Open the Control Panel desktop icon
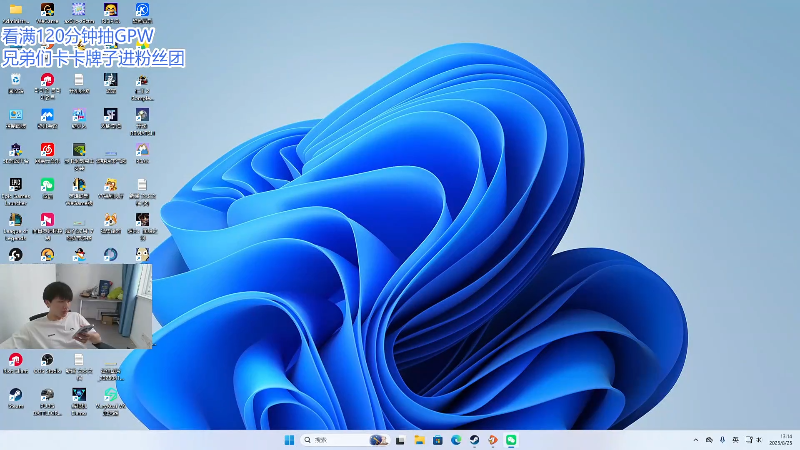This screenshot has height=450, width=800. click(x=16, y=114)
